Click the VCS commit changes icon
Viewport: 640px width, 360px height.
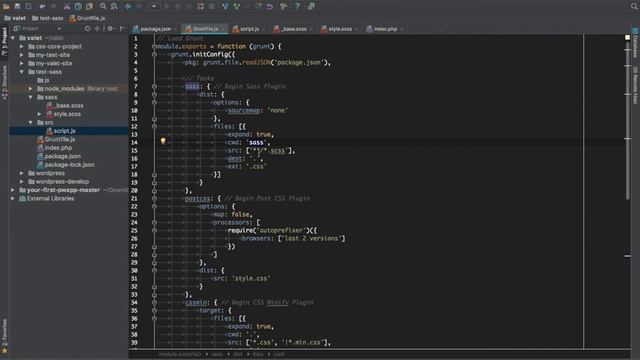[x=237, y=6]
